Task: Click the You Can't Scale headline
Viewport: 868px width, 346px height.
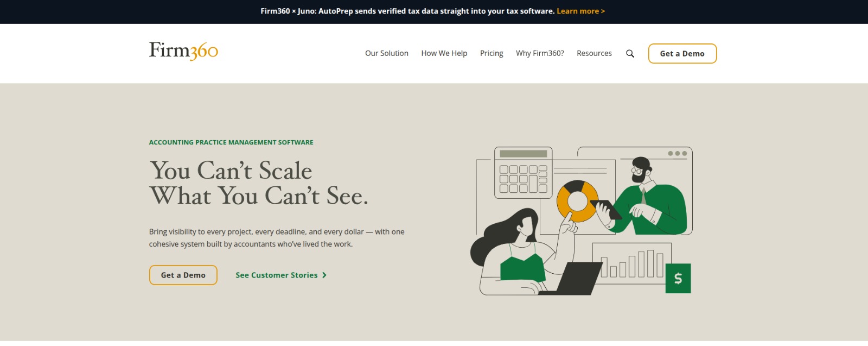Action: (x=259, y=184)
